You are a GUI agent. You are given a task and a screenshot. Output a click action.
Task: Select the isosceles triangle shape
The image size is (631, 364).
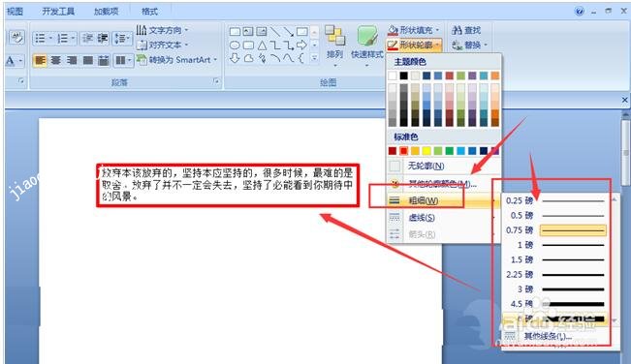coord(262,45)
